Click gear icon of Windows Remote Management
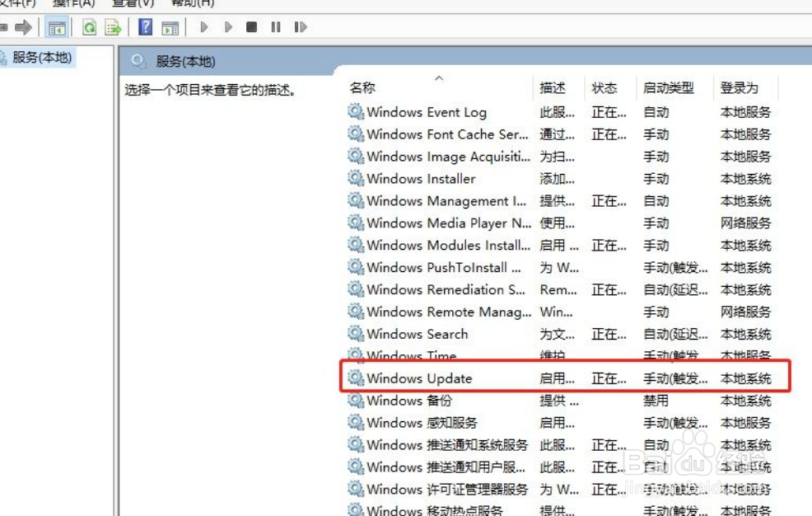The width and height of the screenshot is (812, 516). (x=356, y=312)
